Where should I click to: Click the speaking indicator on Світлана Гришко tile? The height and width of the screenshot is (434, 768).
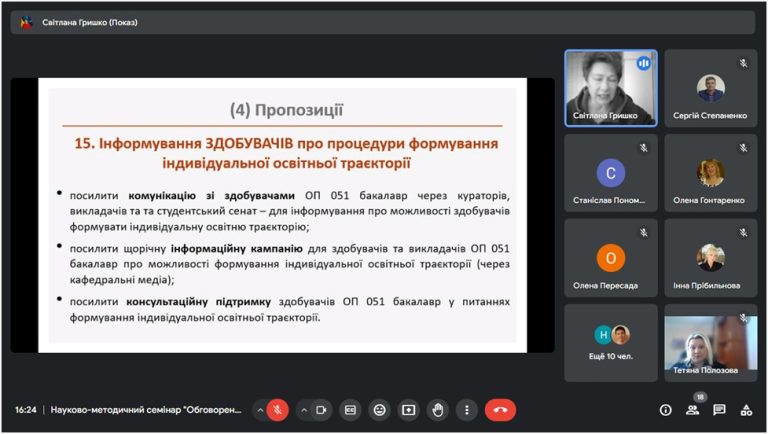tap(644, 63)
